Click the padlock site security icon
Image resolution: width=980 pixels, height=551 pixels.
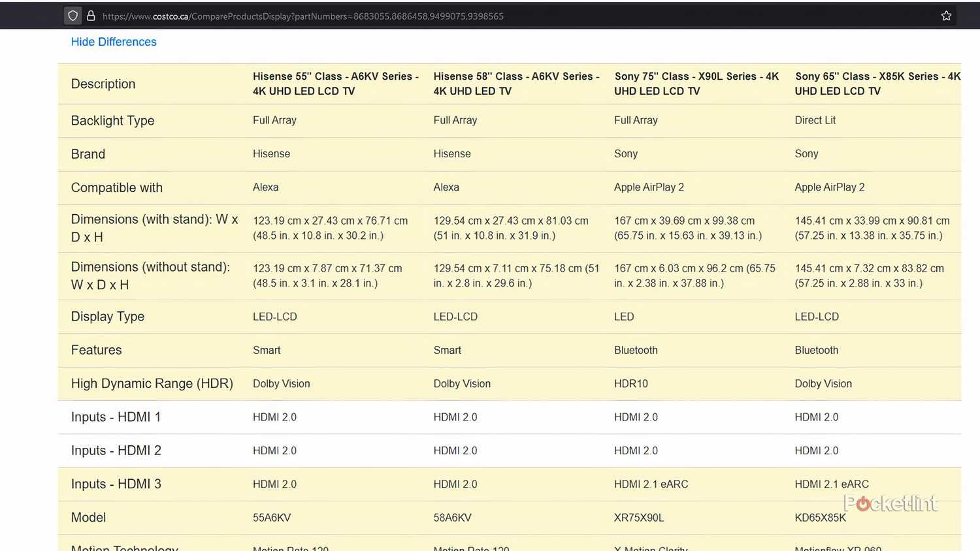click(x=91, y=16)
